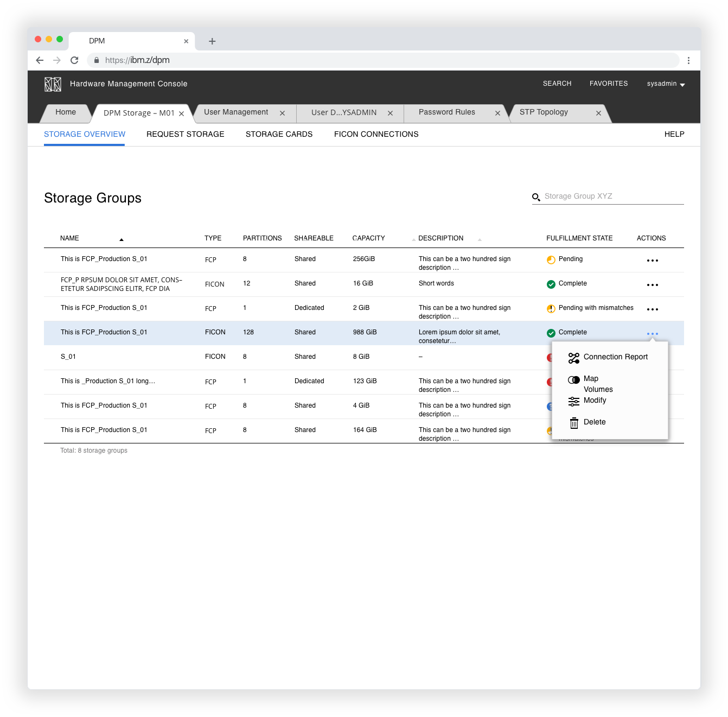The image size is (728, 717).
Task: Click the yellow Pending status icon
Action: [551, 259]
